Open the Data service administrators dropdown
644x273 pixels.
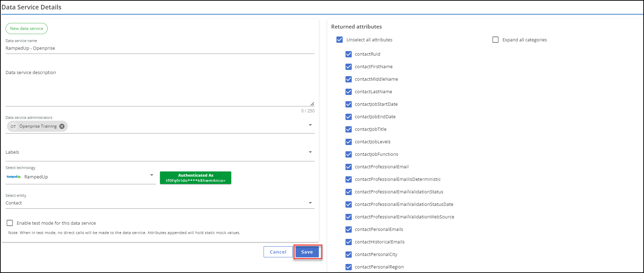click(310, 125)
